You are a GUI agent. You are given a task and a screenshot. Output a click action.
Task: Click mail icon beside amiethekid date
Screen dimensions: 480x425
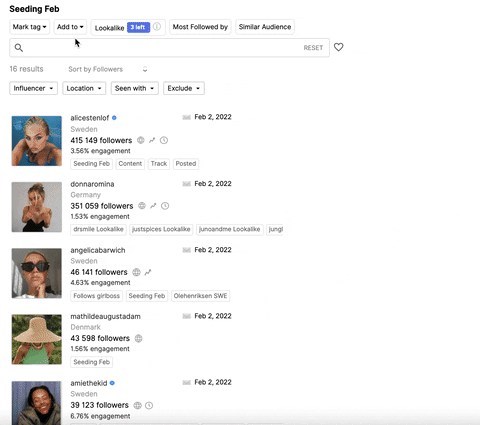(187, 382)
